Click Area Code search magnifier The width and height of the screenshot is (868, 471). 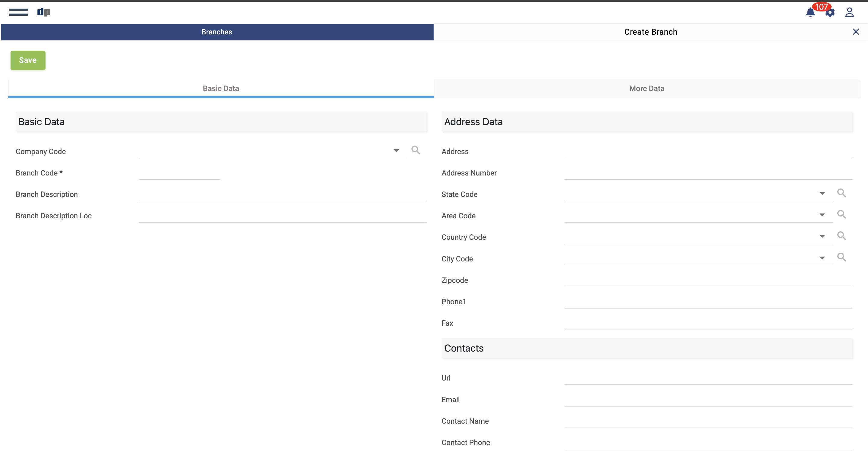(x=841, y=214)
